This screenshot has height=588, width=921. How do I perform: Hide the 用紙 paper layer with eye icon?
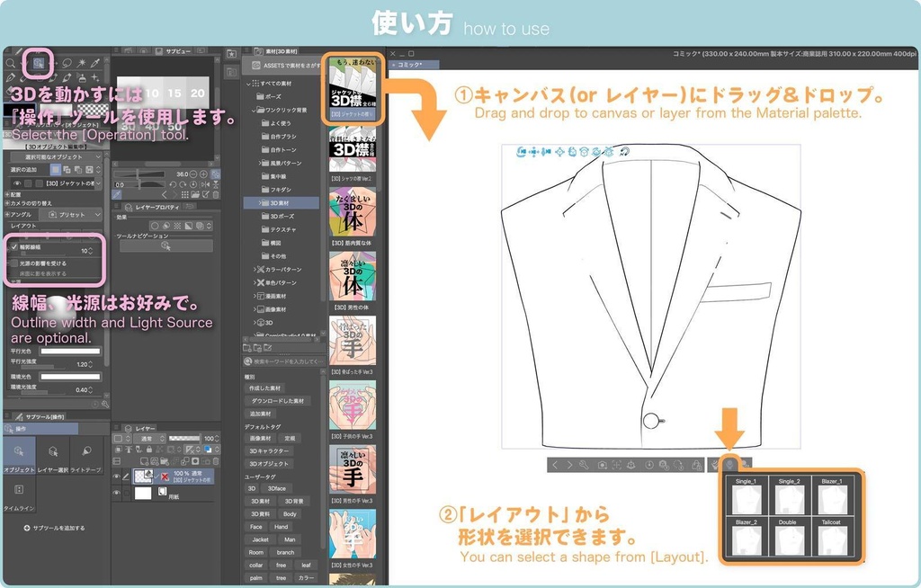(116, 493)
